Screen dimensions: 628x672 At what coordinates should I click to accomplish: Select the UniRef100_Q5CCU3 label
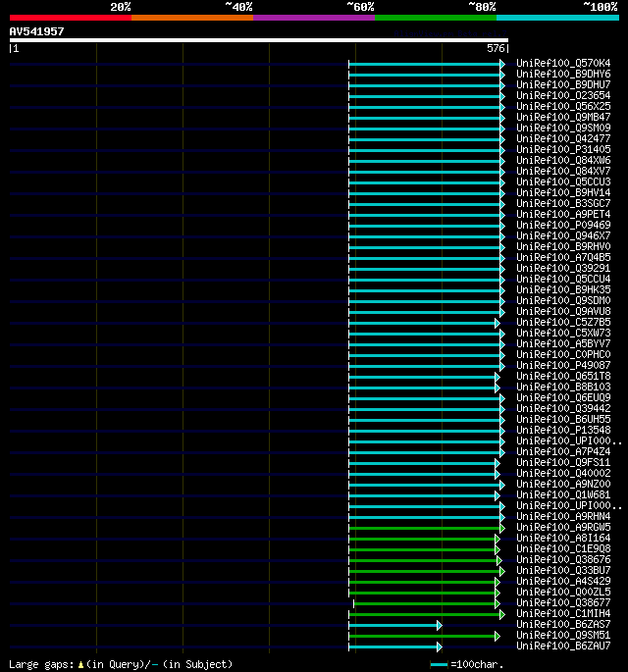(x=563, y=181)
